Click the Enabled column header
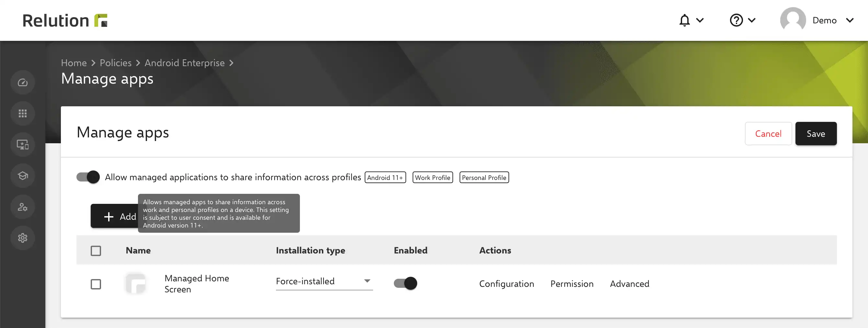 410,251
